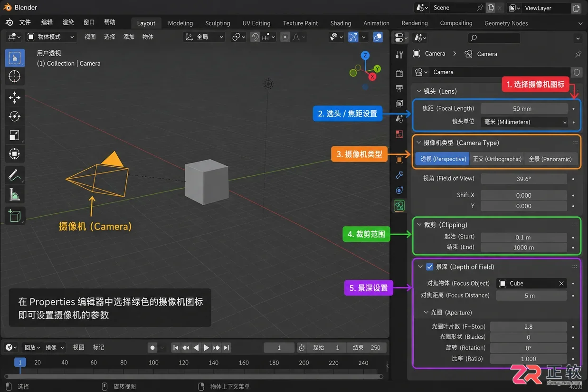This screenshot has height=392, width=588.
Task: Toggle the Depth of Field checkbox
Action: (x=429, y=267)
